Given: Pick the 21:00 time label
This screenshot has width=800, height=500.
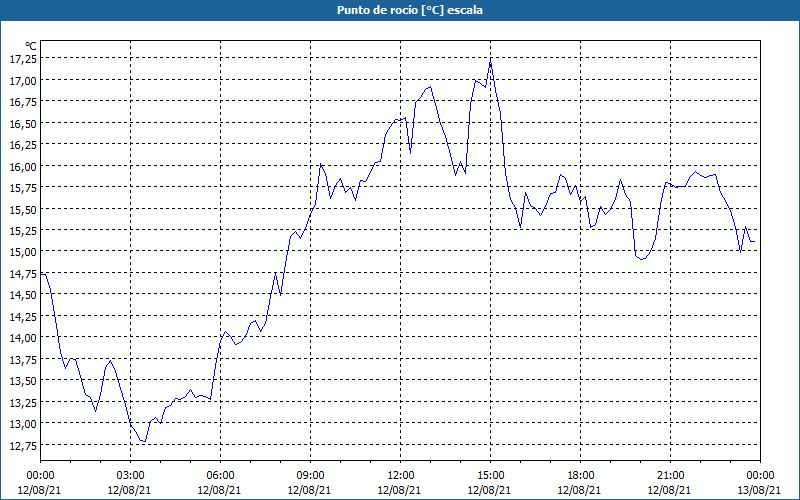Looking at the screenshot, I should [670, 476].
